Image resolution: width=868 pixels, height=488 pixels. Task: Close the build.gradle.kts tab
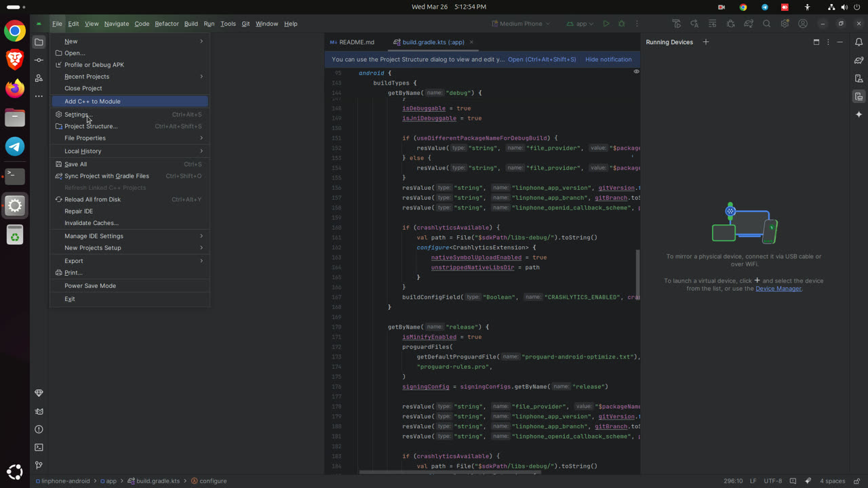(471, 42)
